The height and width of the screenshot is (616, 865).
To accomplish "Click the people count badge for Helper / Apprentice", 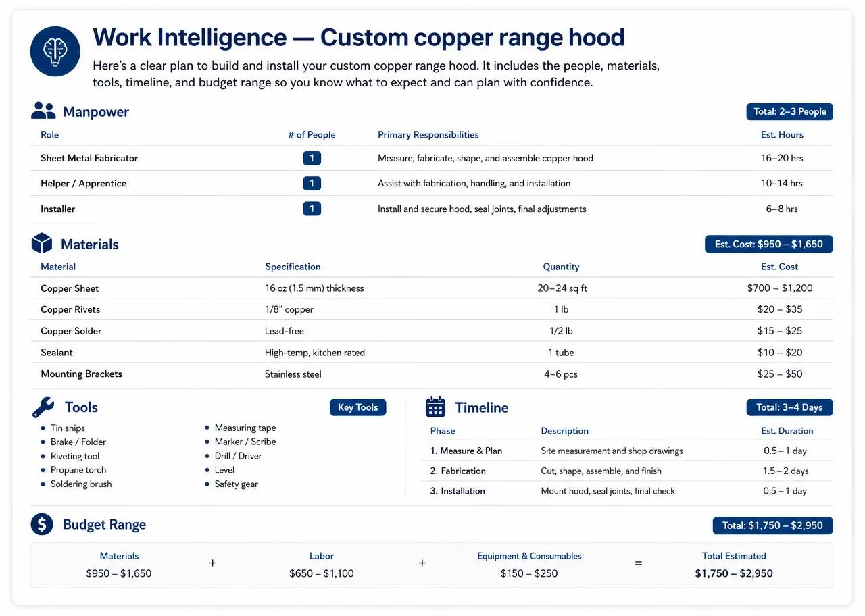I will [312, 183].
